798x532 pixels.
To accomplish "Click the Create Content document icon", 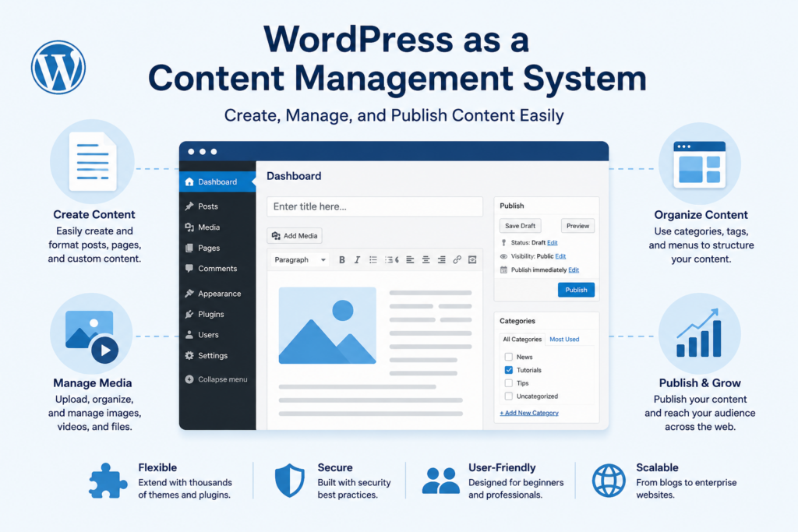I will [x=93, y=161].
